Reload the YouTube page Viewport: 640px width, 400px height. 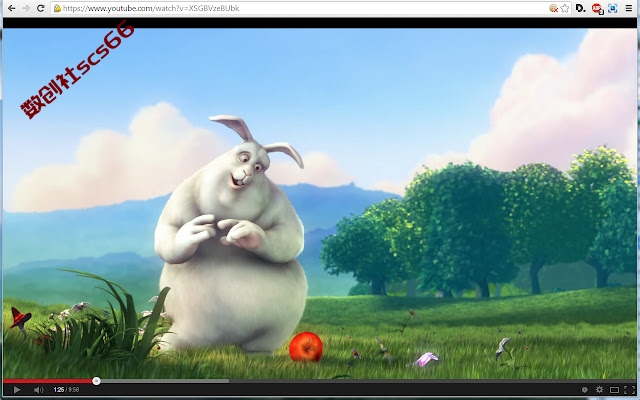40,8
